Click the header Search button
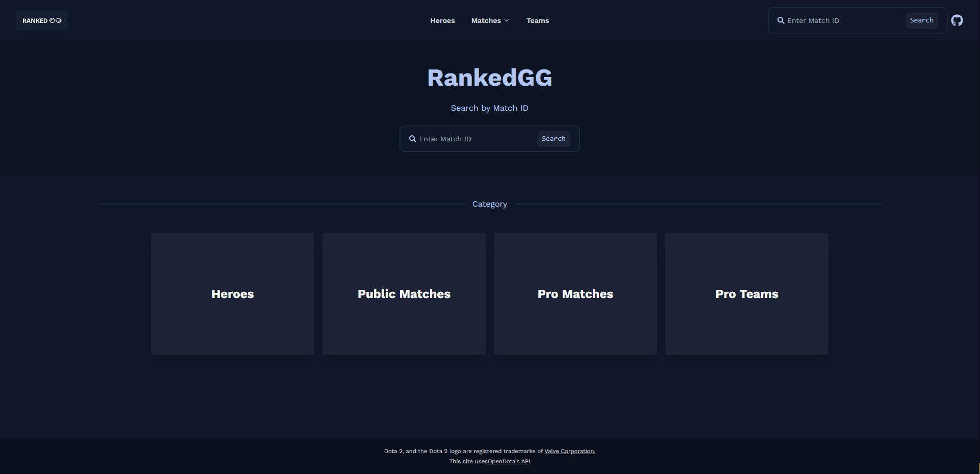This screenshot has height=474, width=980. [921, 20]
